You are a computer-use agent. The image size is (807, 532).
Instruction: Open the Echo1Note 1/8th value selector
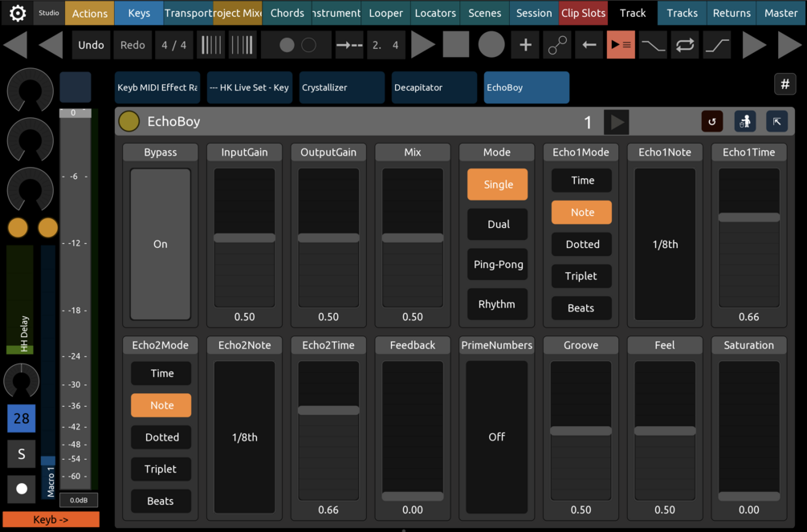click(665, 244)
